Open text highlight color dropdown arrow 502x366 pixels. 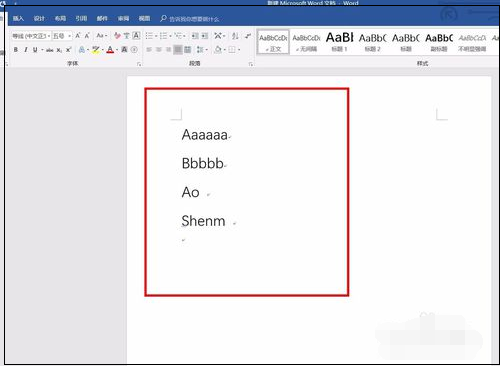pyautogui.click(x=103, y=50)
